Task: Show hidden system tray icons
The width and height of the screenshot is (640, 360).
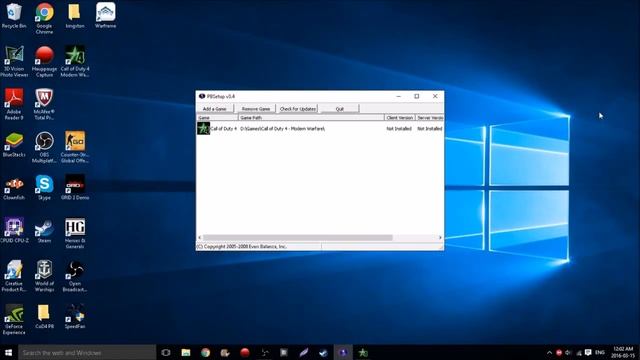Action: 549,353
